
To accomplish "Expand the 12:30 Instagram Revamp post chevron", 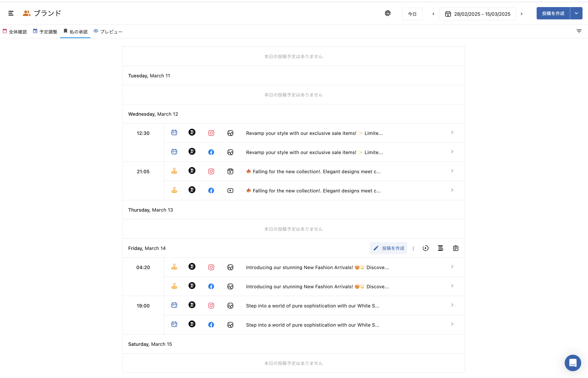I will pos(452,133).
